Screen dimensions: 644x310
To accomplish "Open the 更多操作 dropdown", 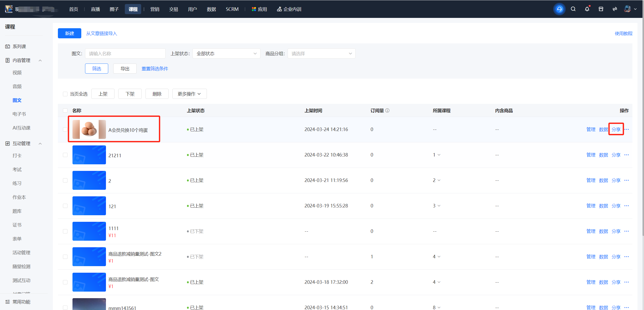I will pyautogui.click(x=190, y=94).
